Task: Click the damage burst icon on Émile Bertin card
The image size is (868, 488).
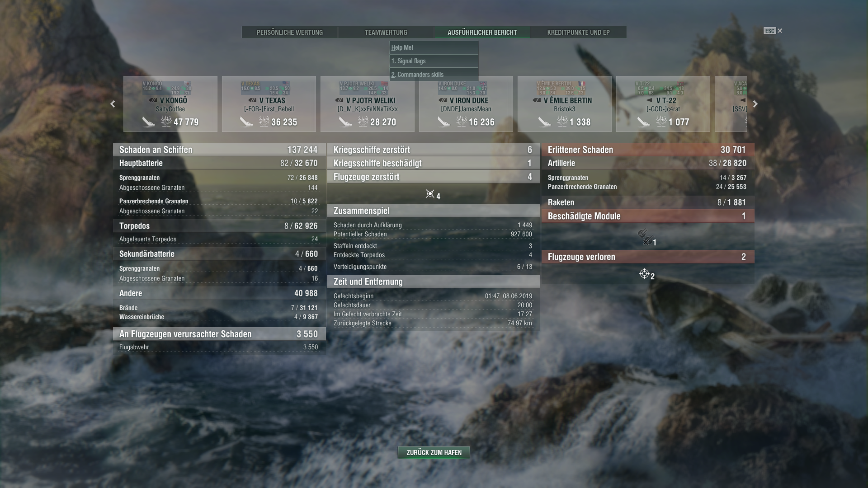Action: pos(562,122)
